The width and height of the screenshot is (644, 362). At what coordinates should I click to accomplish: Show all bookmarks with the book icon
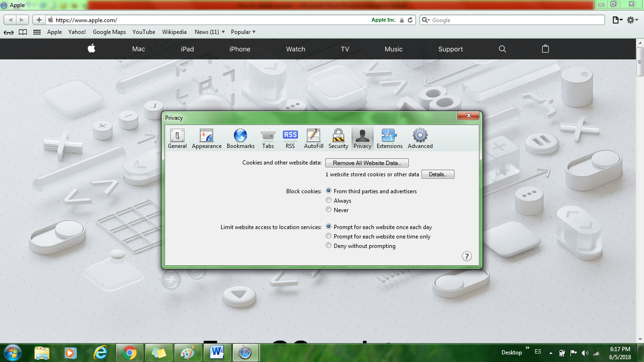(x=23, y=32)
